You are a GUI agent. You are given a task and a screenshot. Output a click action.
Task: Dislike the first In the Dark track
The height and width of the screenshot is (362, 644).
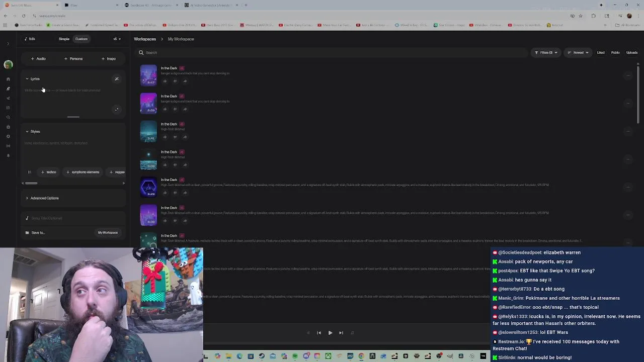175,81
